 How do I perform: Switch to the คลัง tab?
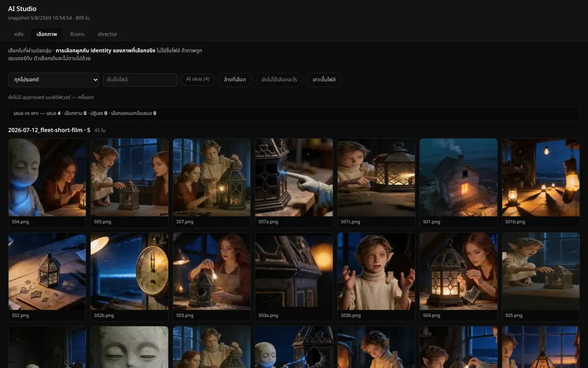click(19, 34)
